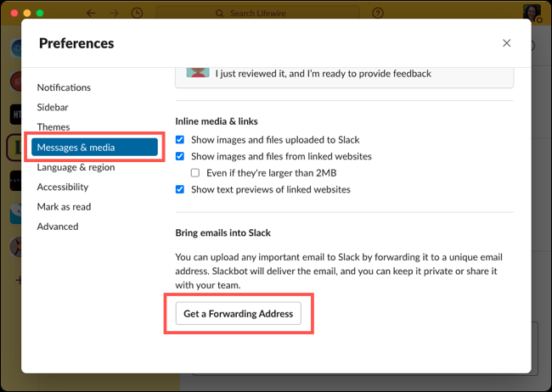Click the help question mark icon
The image size is (552, 392).
(378, 14)
